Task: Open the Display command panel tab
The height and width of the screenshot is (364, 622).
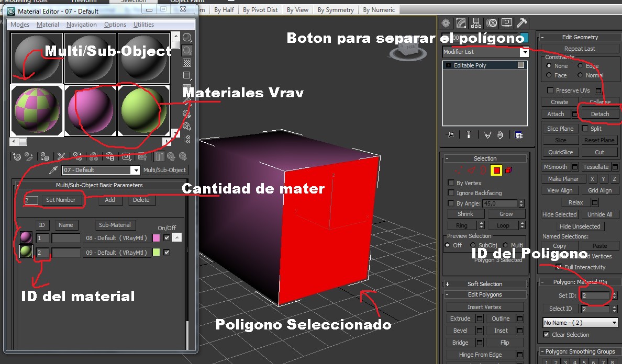Action: 507,23
